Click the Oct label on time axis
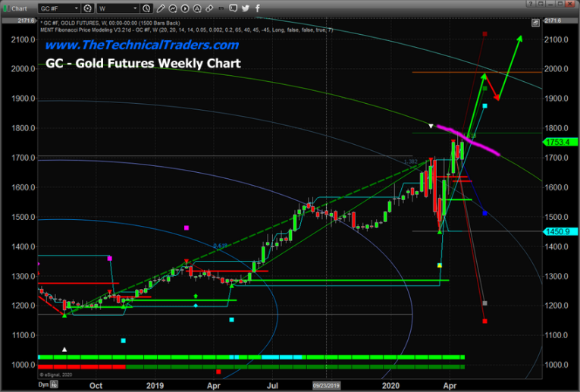The image size is (580, 392). click(96, 385)
